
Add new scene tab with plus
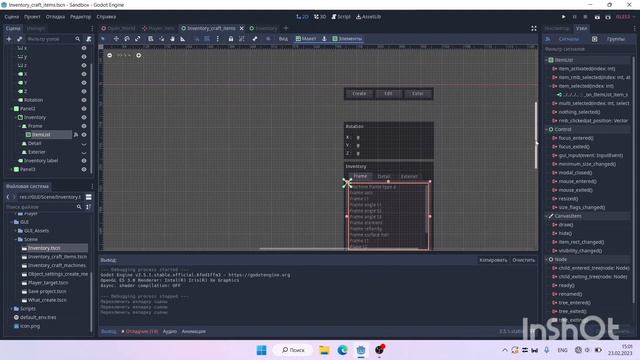click(286, 28)
